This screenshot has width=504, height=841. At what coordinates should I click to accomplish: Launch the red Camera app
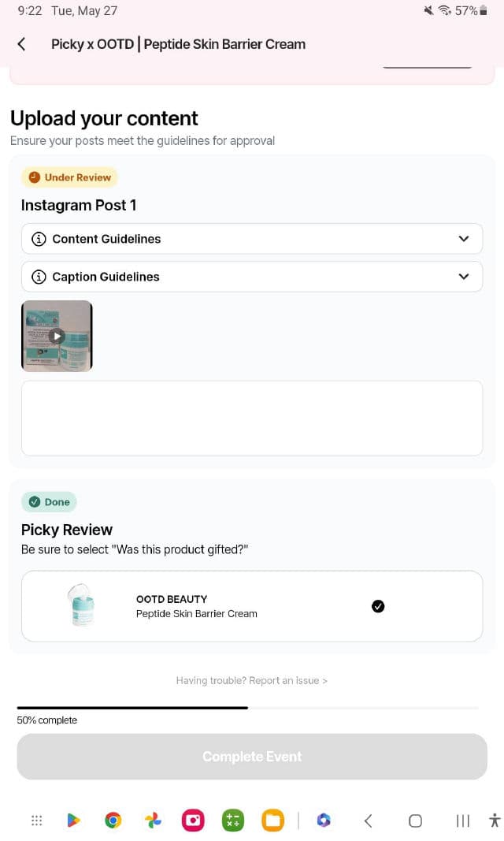(x=193, y=821)
